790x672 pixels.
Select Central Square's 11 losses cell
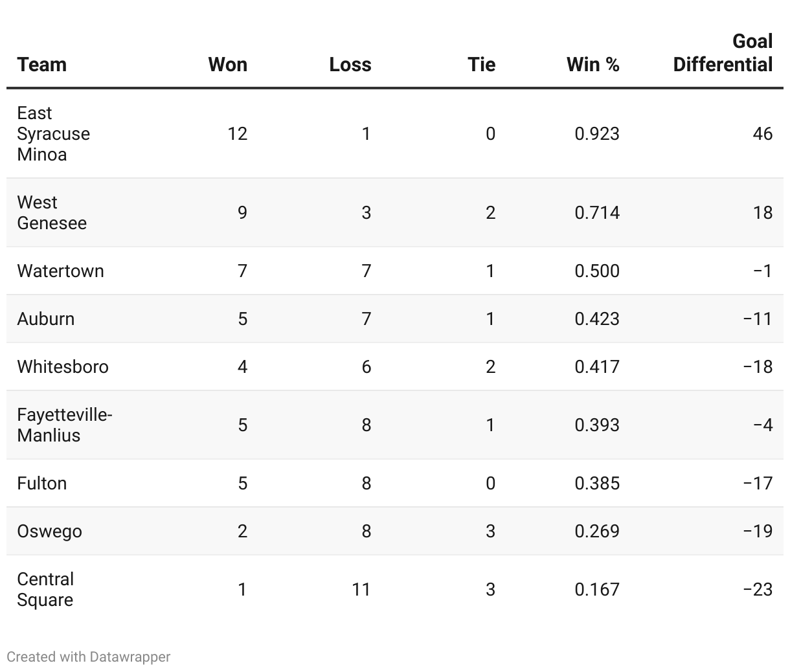(361, 589)
